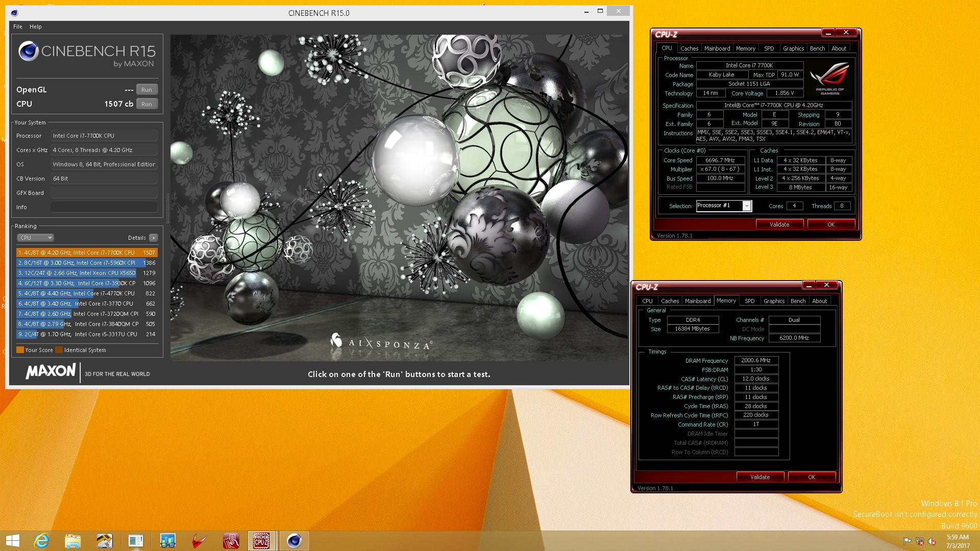Click the Cinebench R15 logo sphere
This screenshot has height=551, width=980.
pyautogui.click(x=29, y=51)
